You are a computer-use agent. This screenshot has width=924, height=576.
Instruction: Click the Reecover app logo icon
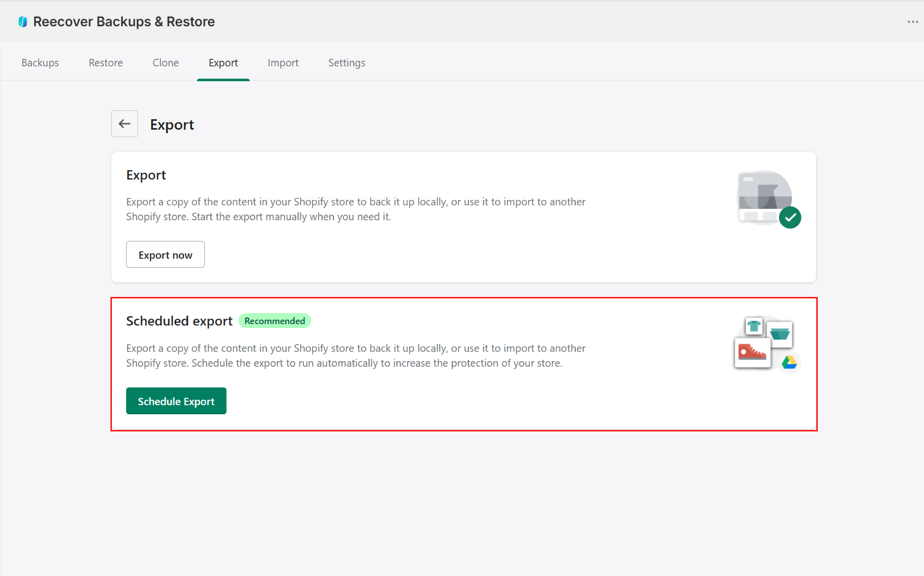(23, 22)
